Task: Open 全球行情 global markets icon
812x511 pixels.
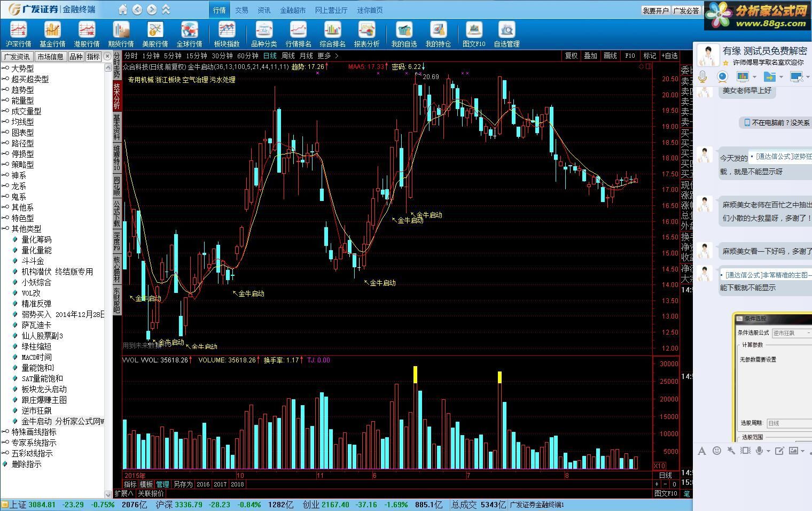Action: click(x=189, y=35)
